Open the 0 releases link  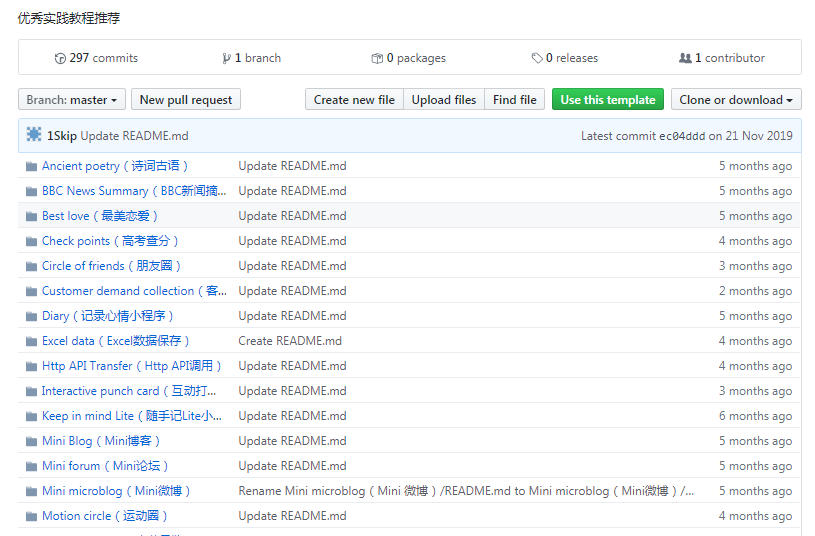(564, 58)
